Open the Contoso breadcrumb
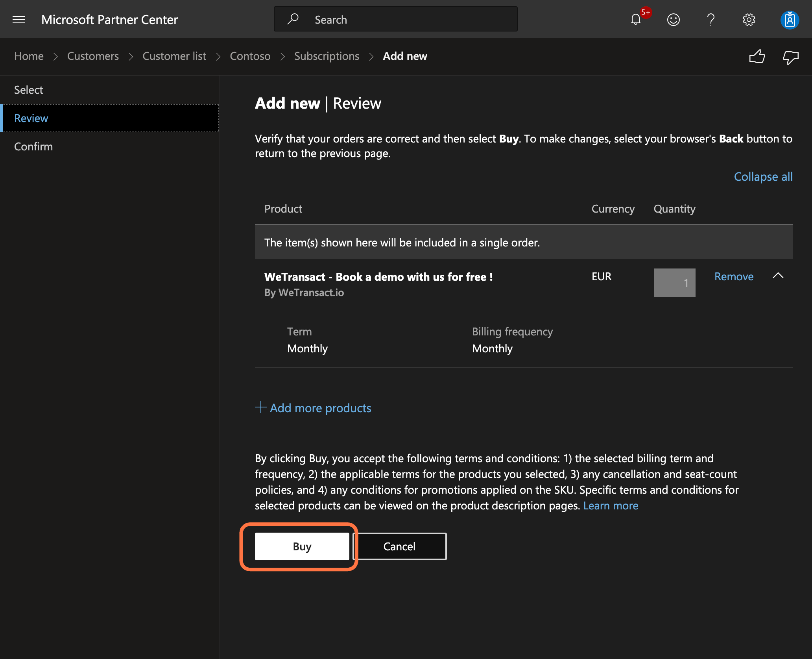This screenshot has height=659, width=812. click(250, 56)
